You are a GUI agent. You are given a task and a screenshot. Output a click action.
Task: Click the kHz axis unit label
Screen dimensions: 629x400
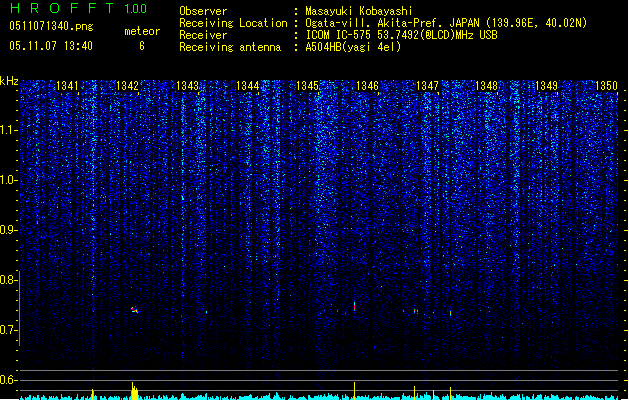click(9, 81)
